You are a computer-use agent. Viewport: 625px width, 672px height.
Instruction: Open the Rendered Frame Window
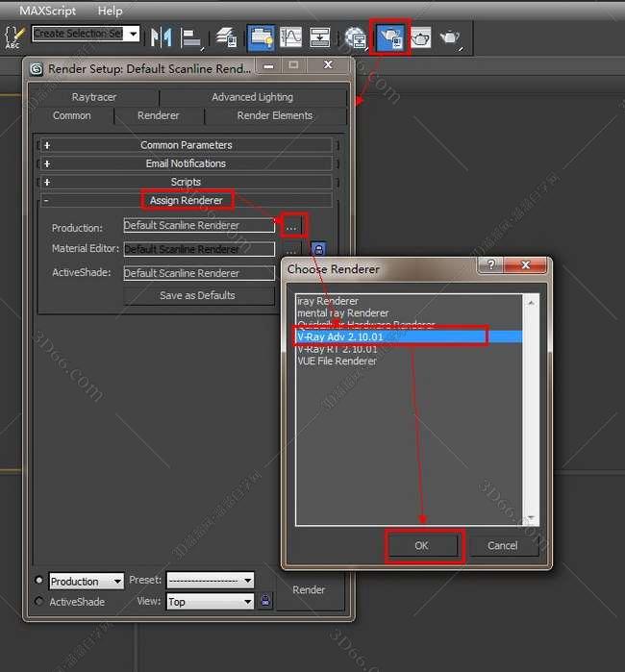point(421,37)
